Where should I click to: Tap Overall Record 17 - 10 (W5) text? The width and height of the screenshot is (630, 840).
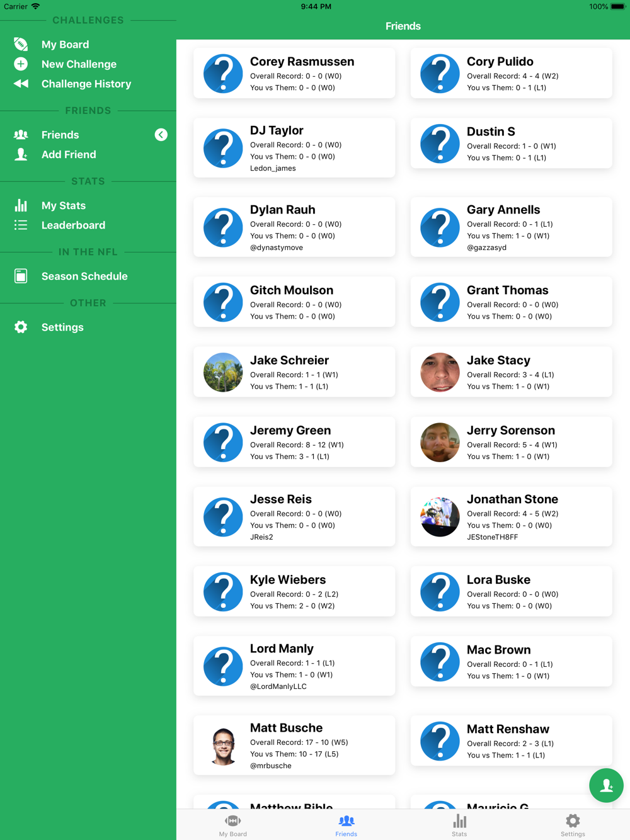click(x=299, y=742)
